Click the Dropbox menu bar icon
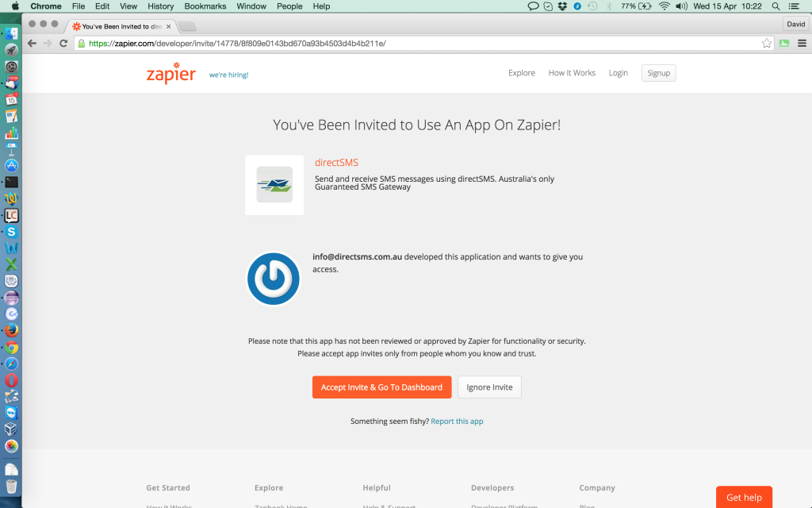The height and width of the screenshot is (508, 812). [x=562, y=6]
